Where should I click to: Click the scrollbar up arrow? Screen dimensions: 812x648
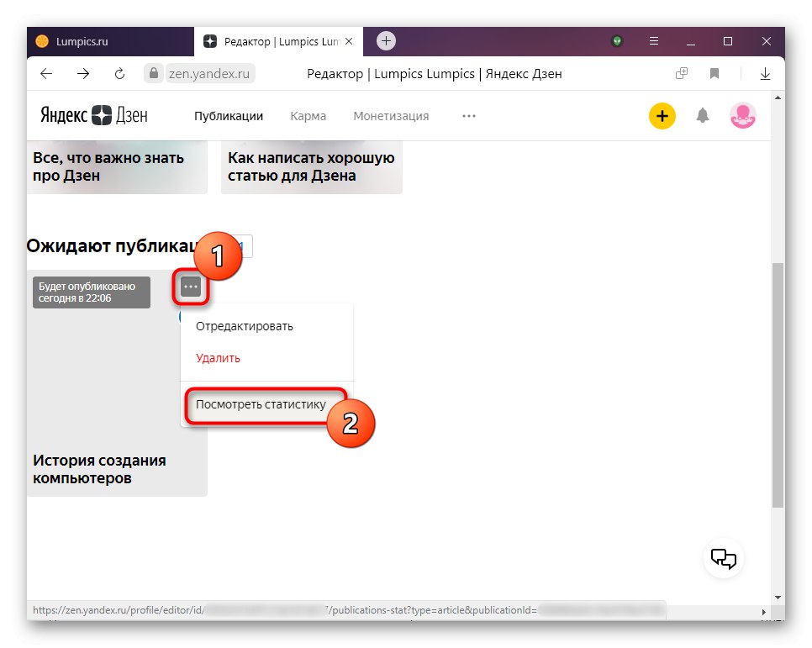[778, 97]
